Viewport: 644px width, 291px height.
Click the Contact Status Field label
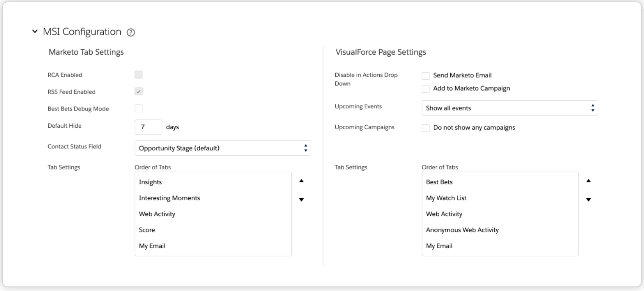(74, 146)
